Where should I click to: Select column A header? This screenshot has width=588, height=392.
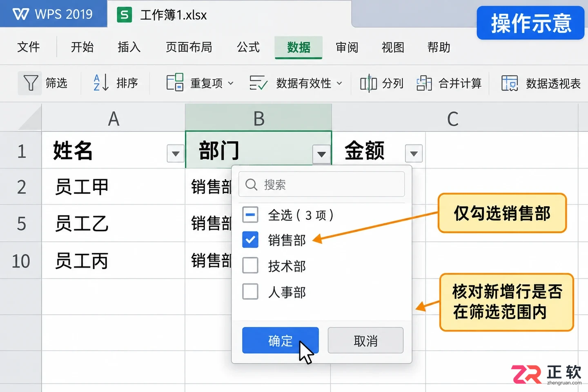coord(114,118)
